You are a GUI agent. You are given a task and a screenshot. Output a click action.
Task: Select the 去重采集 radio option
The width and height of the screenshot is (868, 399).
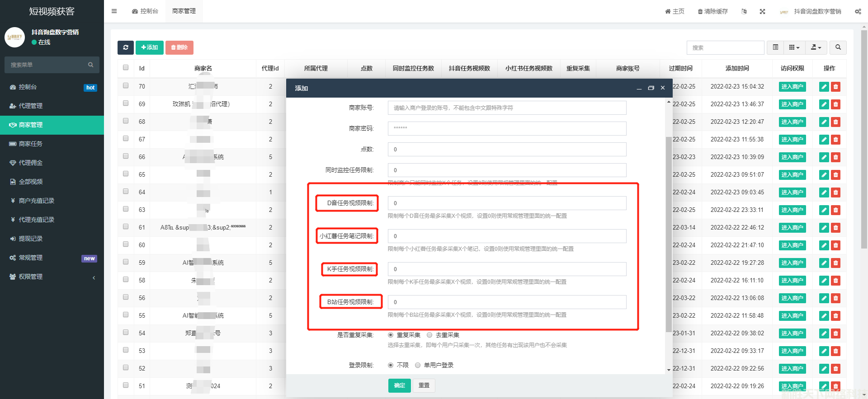(429, 335)
